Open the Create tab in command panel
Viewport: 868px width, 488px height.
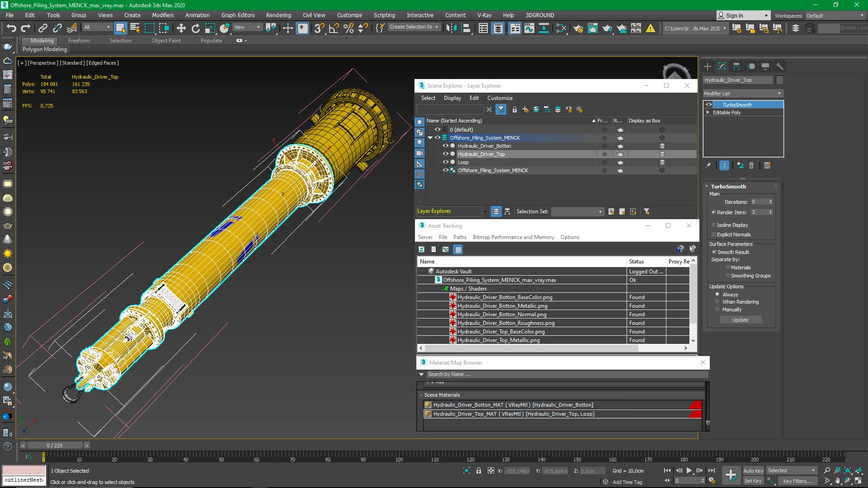(x=708, y=66)
